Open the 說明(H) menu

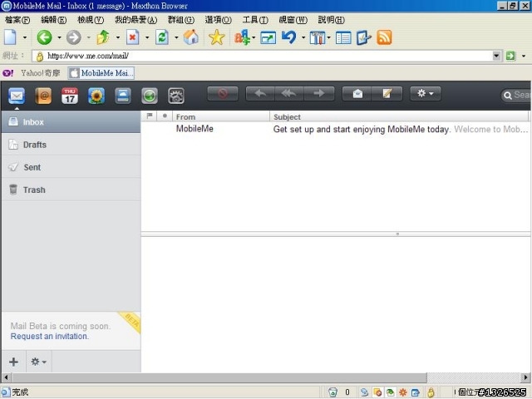[331, 20]
